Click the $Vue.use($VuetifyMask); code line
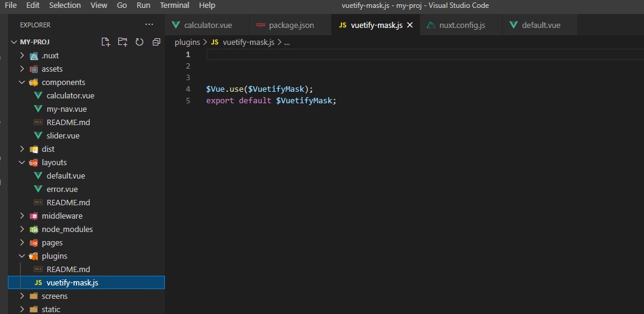The height and width of the screenshot is (314, 644). pyautogui.click(x=260, y=89)
